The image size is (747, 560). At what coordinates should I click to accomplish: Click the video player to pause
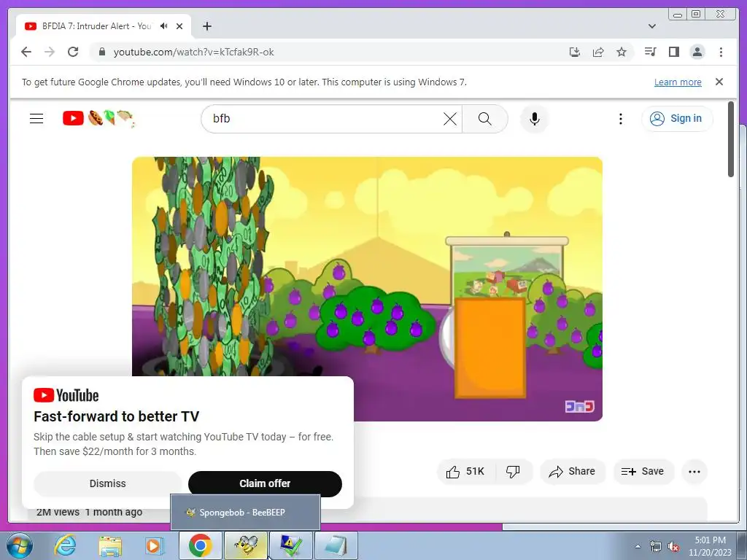pos(367,289)
